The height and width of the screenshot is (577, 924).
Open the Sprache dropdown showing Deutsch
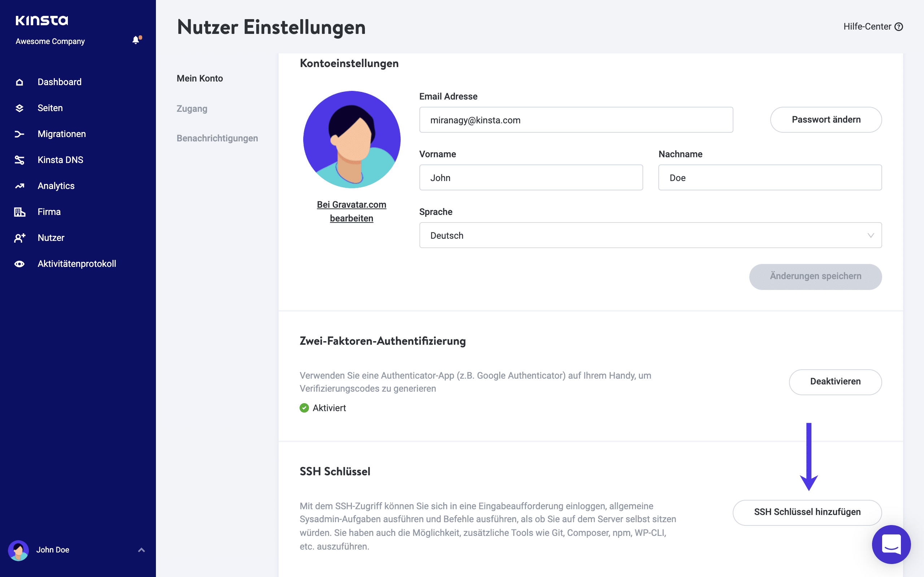tap(650, 235)
